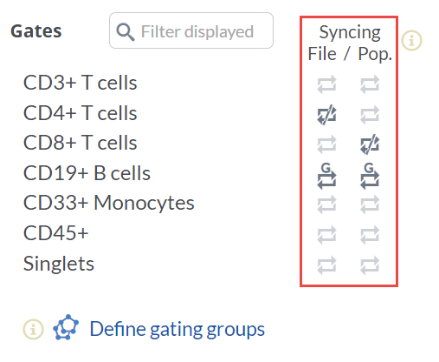The image size is (439, 362).
Task: Toggle population syncing for CD4+ T cells
Action: pyautogui.click(x=370, y=115)
